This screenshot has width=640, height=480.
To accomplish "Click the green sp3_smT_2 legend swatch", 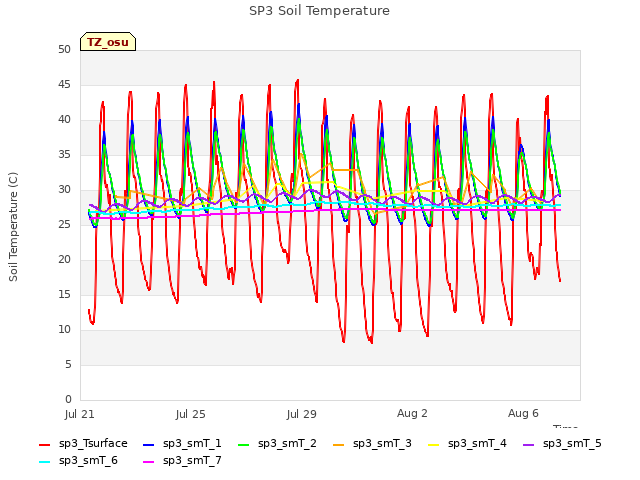I will pos(244,444).
